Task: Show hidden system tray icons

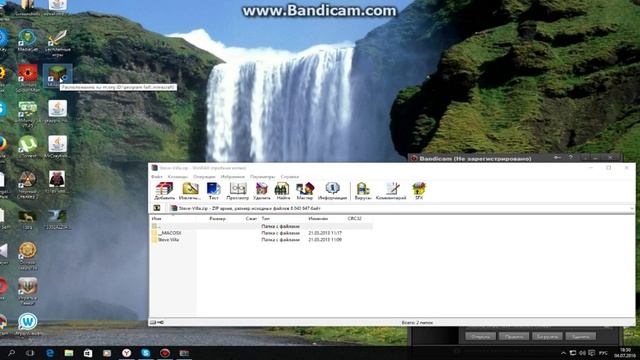Action: [563, 353]
